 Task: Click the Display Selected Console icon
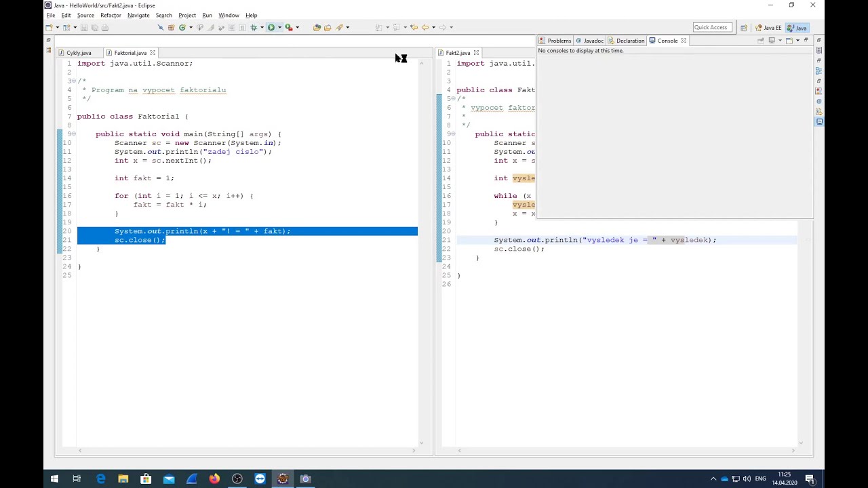point(772,40)
